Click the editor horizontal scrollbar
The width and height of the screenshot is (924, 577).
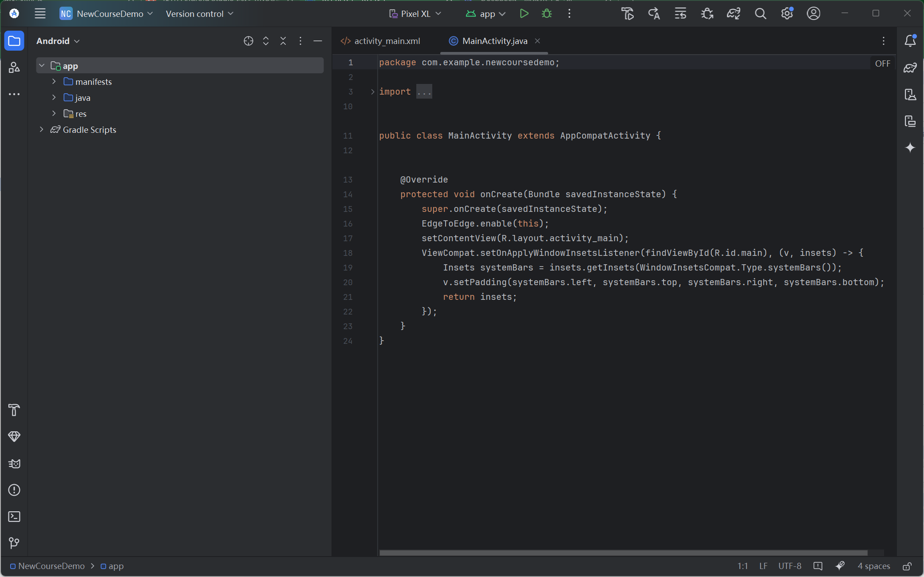click(621, 553)
